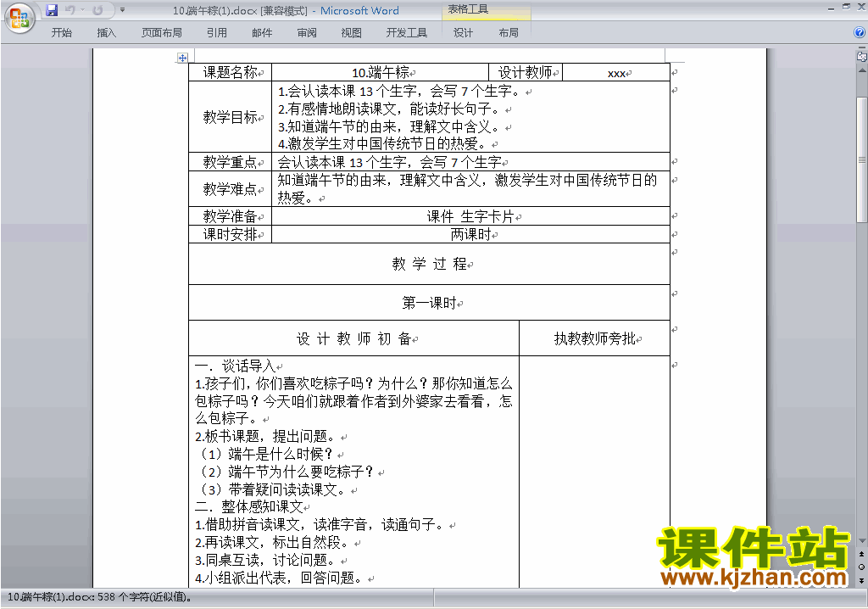Image resolution: width=868 pixels, height=609 pixels.
Task: Click the Undo arrow in the quick toolbar
Action: (x=70, y=10)
